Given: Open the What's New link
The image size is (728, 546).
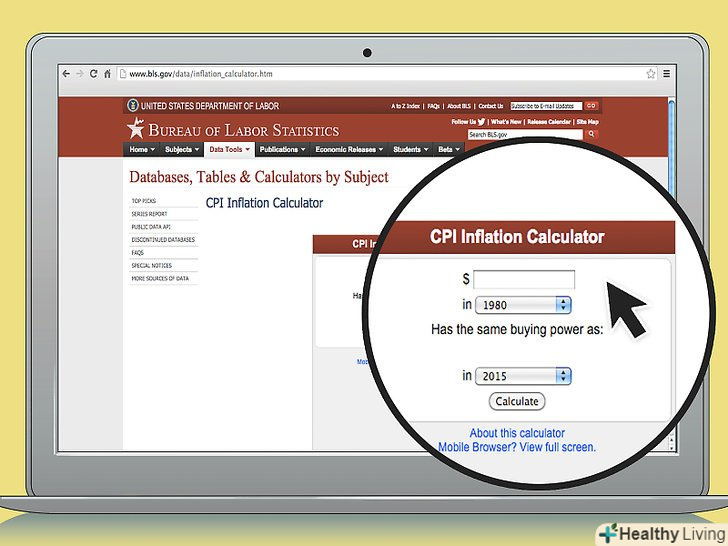Looking at the screenshot, I should click(x=506, y=122).
